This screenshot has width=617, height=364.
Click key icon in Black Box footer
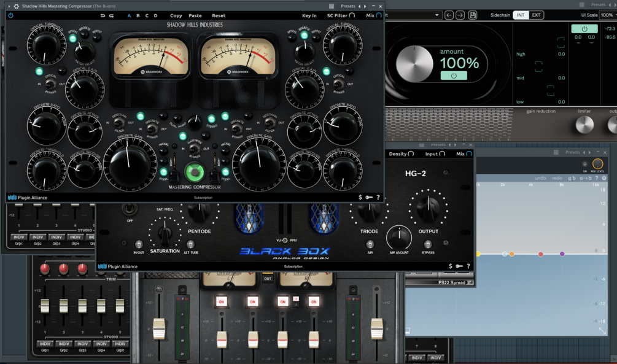click(459, 266)
